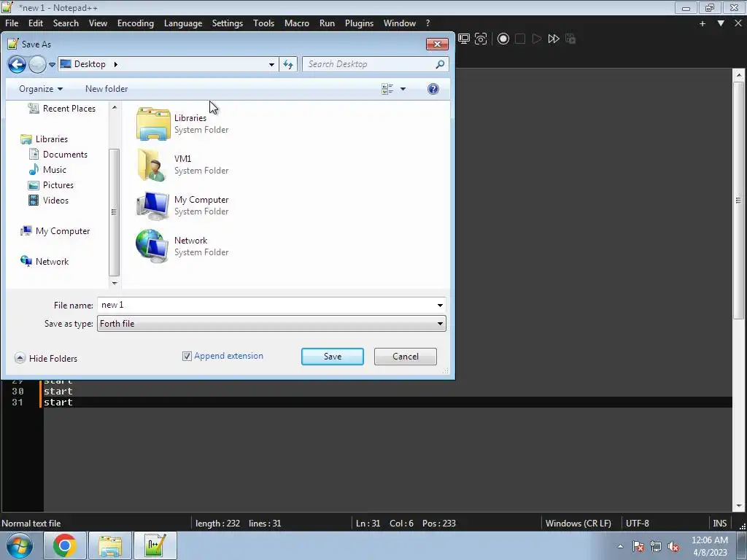Open the Action Center flag icon
The width and height of the screenshot is (747, 560).
[638, 547]
